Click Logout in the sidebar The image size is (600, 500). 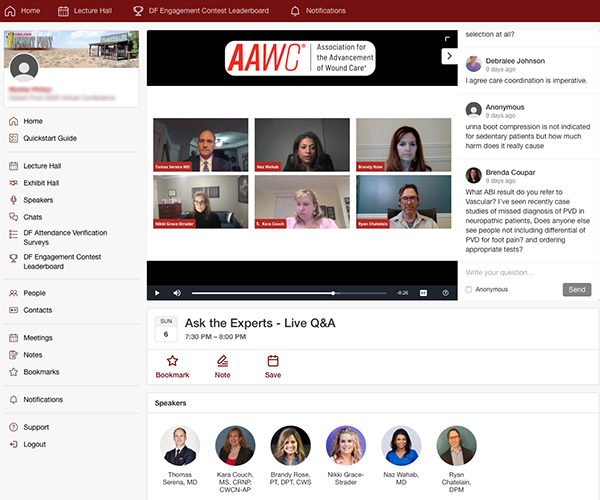[x=34, y=444]
